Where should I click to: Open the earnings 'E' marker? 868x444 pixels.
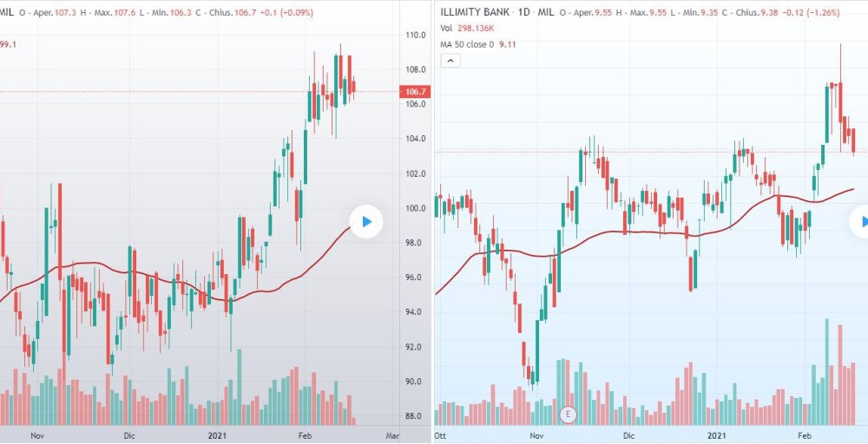tap(569, 414)
